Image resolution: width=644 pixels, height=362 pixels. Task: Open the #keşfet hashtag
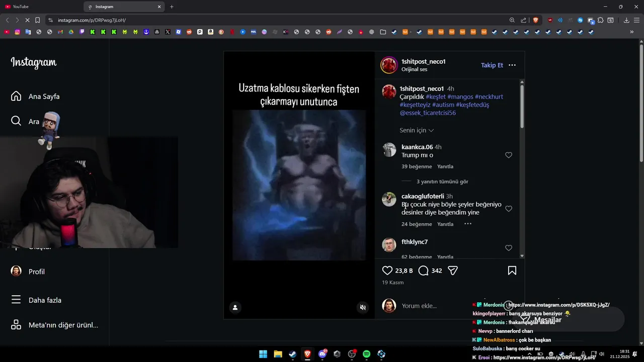pyautogui.click(x=435, y=97)
